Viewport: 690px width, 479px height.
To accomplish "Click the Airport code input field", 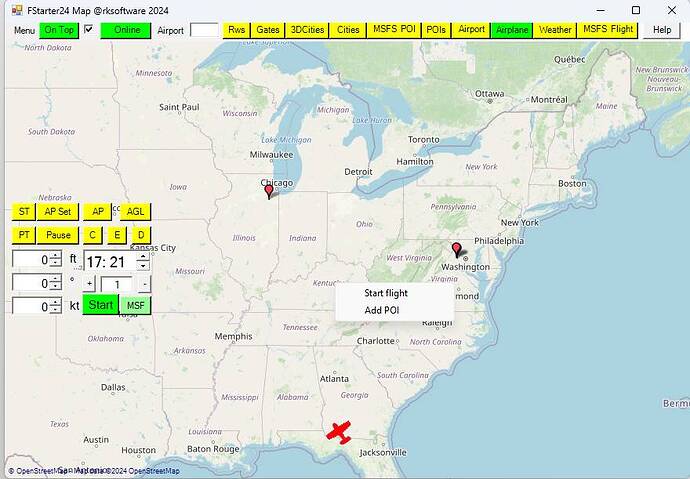I will 203,30.
